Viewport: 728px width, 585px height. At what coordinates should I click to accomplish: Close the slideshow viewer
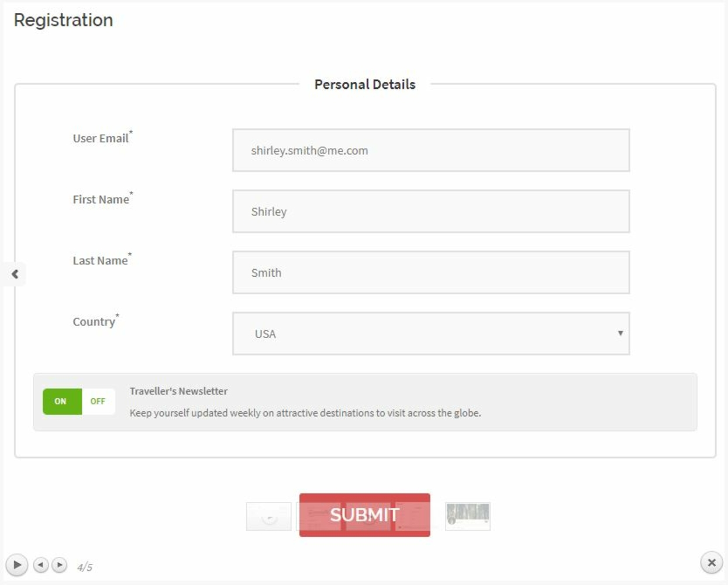(712, 563)
